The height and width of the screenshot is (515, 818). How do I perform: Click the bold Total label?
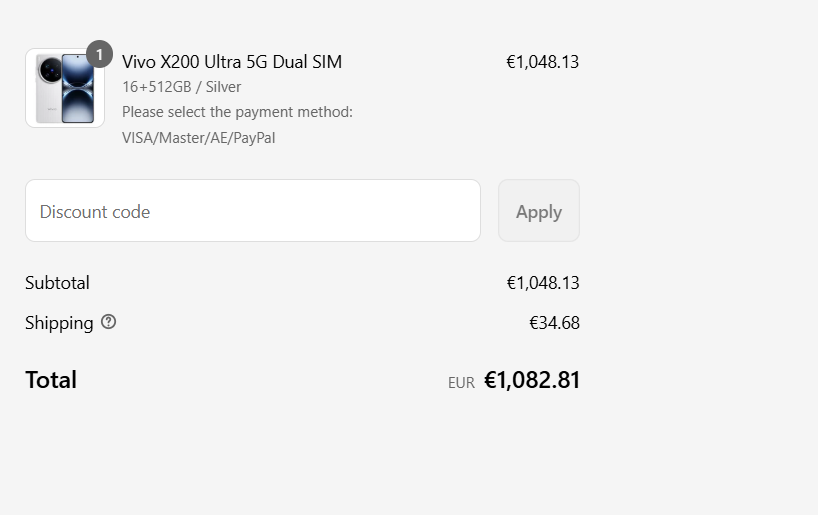tap(51, 380)
